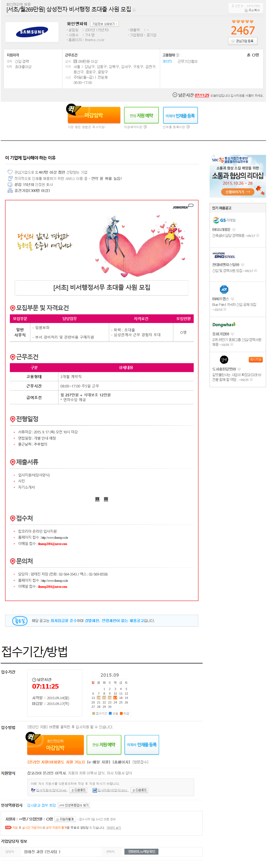Toggle the scrap star for ㈜ADT캡스 posting
The image size is (267, 868).
(x=225, y=309)
